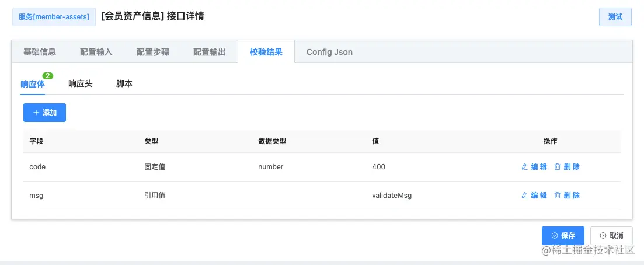Screen dimensions: 644x265
Task: Click the edit pencil icon in msg row
Action: (524, 196)
